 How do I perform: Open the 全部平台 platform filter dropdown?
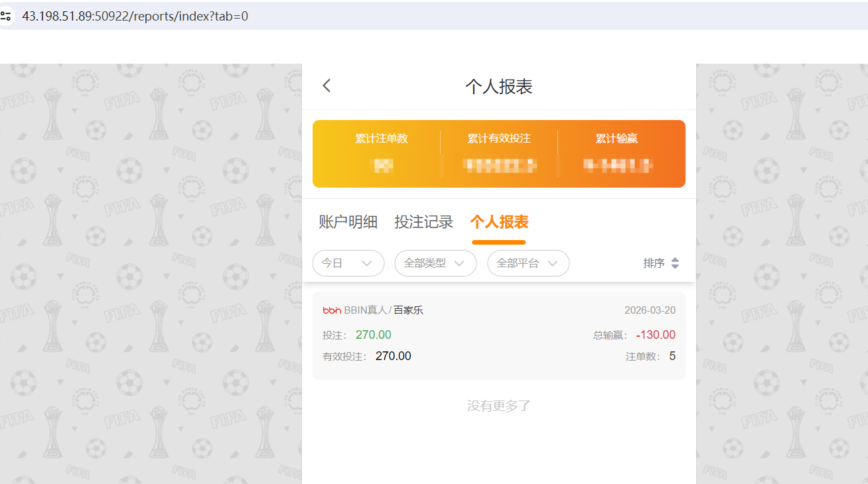click(x=528, y=263)
